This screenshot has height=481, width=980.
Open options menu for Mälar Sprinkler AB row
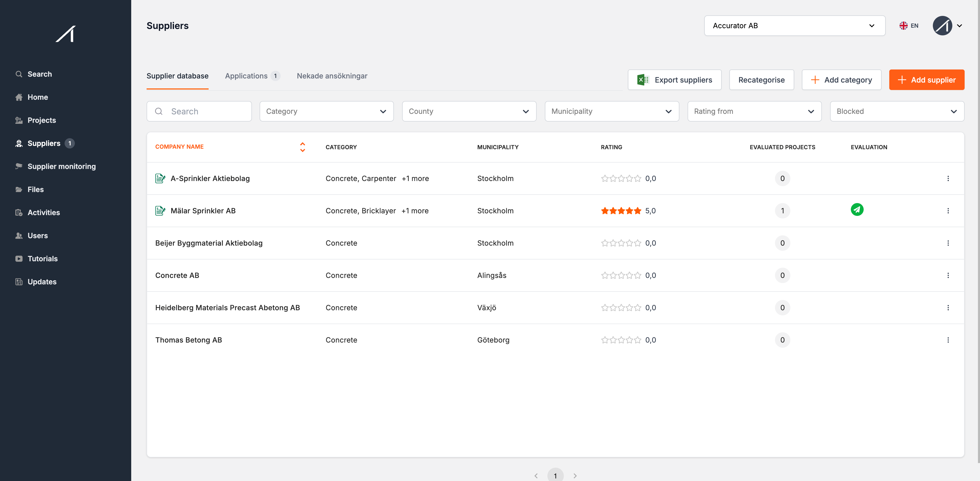click(x=948, y=211)
